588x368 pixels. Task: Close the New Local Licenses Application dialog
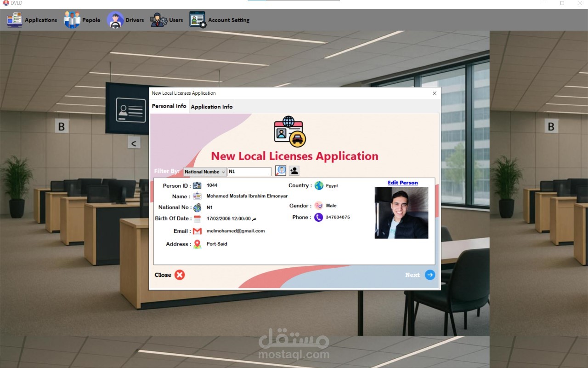coord(435,93)
